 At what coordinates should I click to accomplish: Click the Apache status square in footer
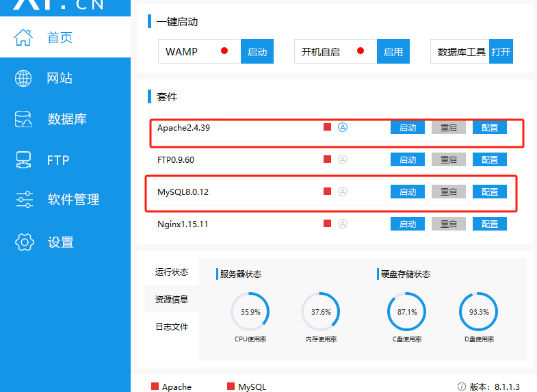point(155,386)
